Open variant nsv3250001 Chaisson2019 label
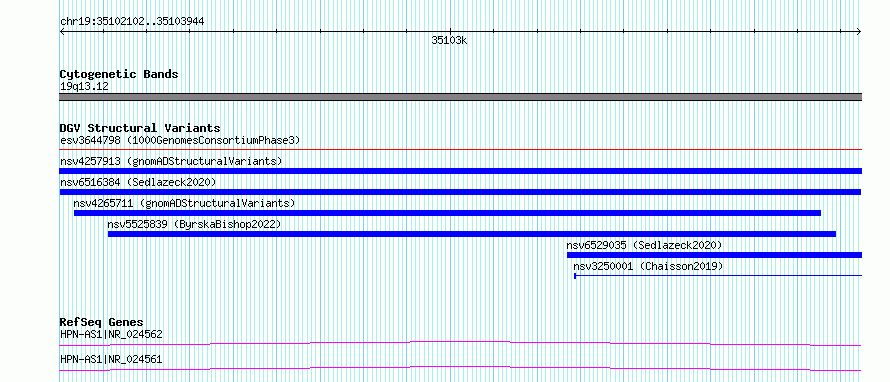The width and height of the screenshot is (890, 382). click(x=648, y=266)
